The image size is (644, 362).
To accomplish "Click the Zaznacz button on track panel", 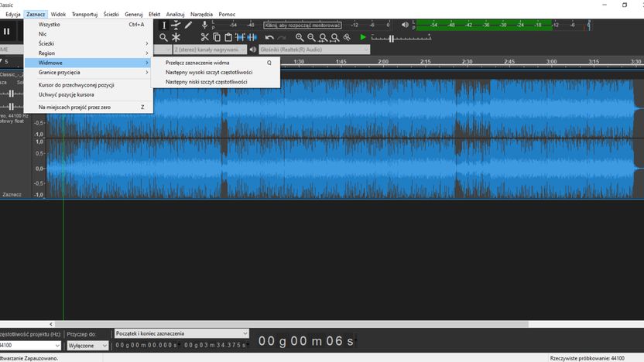I will 12,195.
